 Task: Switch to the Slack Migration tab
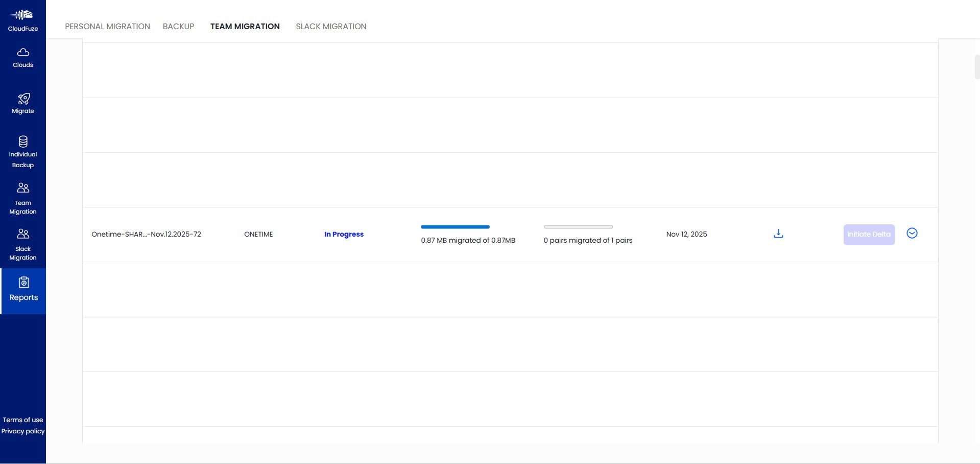[331, 26]
